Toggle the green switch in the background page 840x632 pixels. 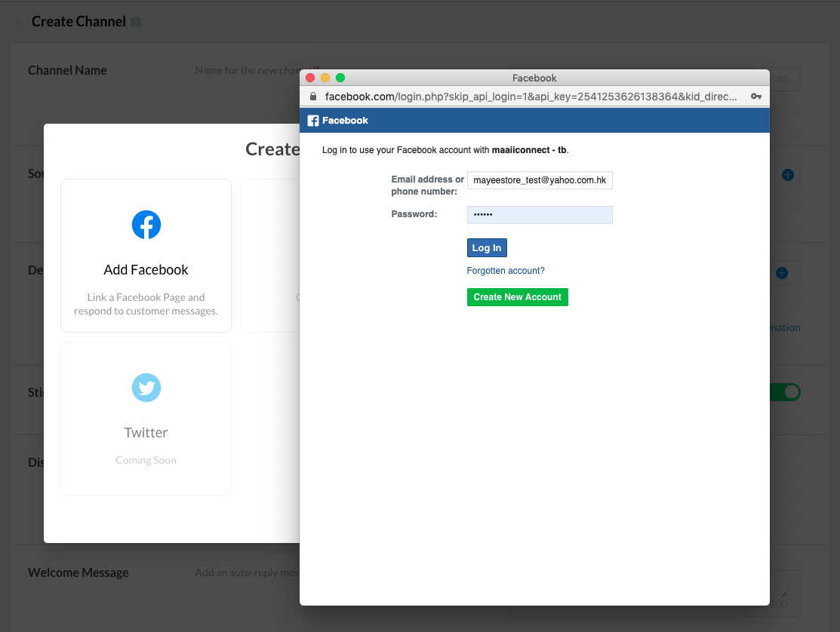[786, 392]
